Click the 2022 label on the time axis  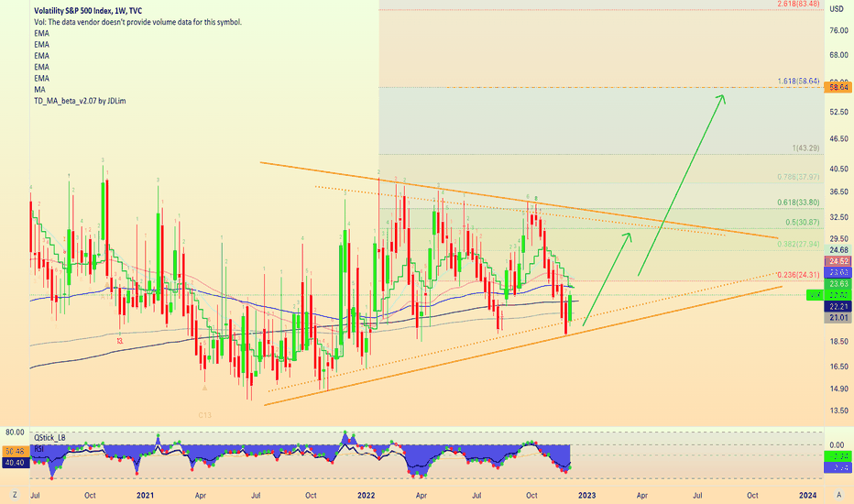tap(366, 495)
